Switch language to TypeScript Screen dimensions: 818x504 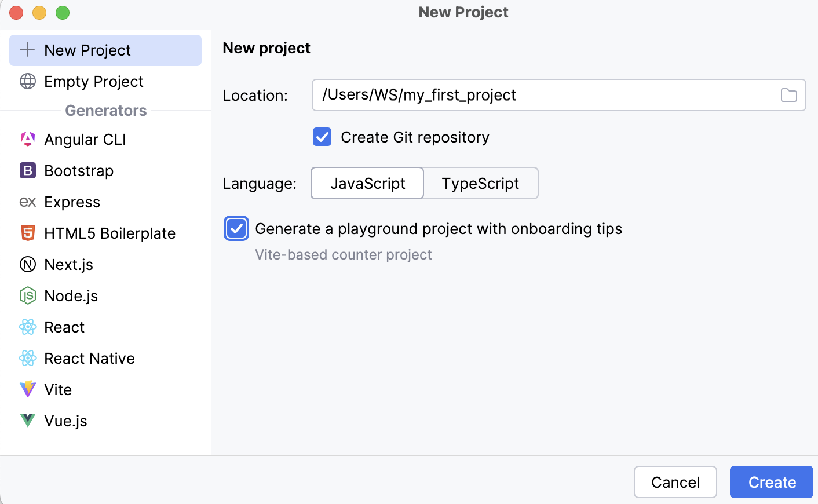pos(480,183)
